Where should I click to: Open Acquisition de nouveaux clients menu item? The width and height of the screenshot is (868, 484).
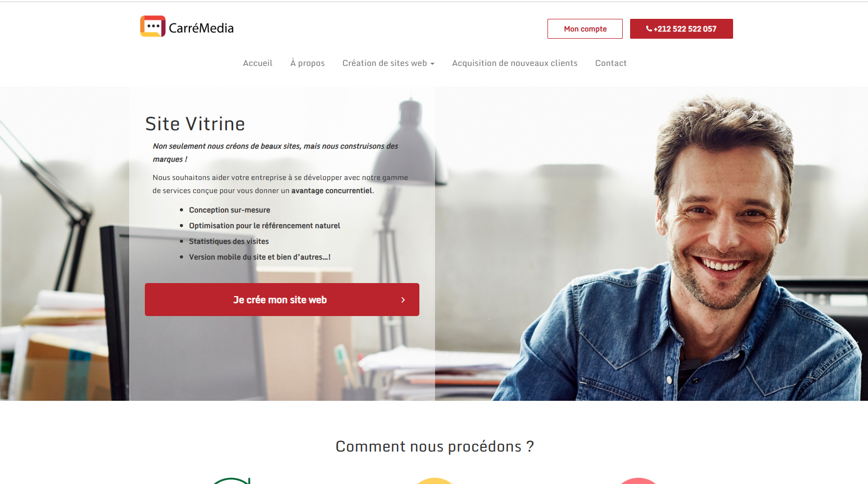coord(515,63)
